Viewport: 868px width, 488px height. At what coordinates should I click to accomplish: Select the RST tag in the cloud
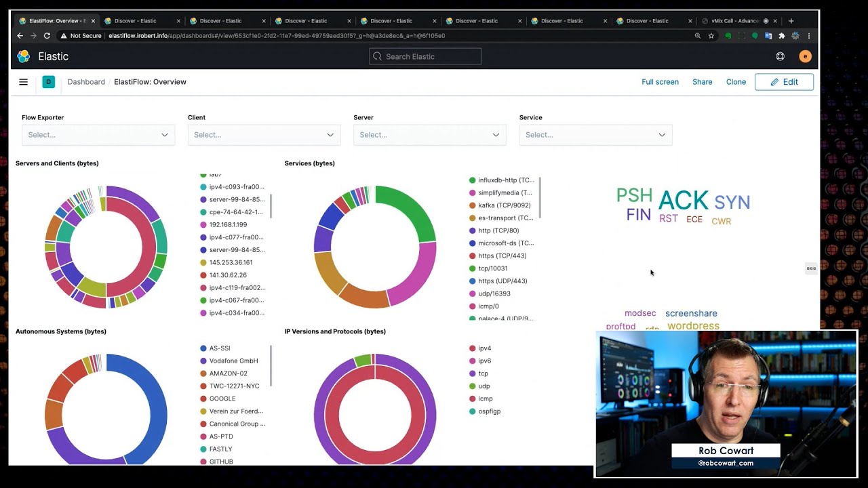pos(669,218)
